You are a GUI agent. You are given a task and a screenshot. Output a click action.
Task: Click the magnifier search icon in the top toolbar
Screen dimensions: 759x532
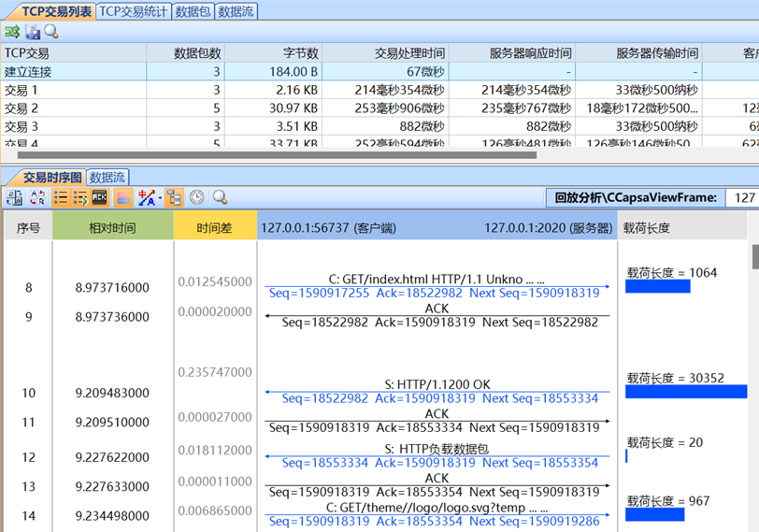tap(50, 32)
